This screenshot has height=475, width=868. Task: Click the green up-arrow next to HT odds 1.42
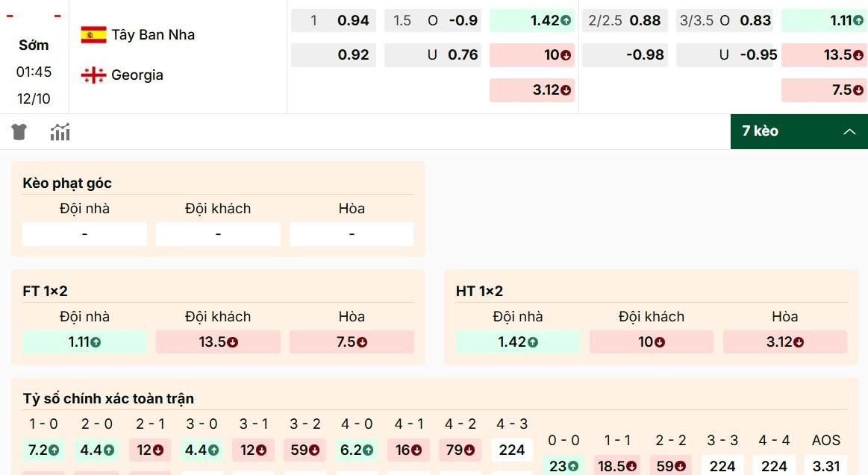pos(564,20)
